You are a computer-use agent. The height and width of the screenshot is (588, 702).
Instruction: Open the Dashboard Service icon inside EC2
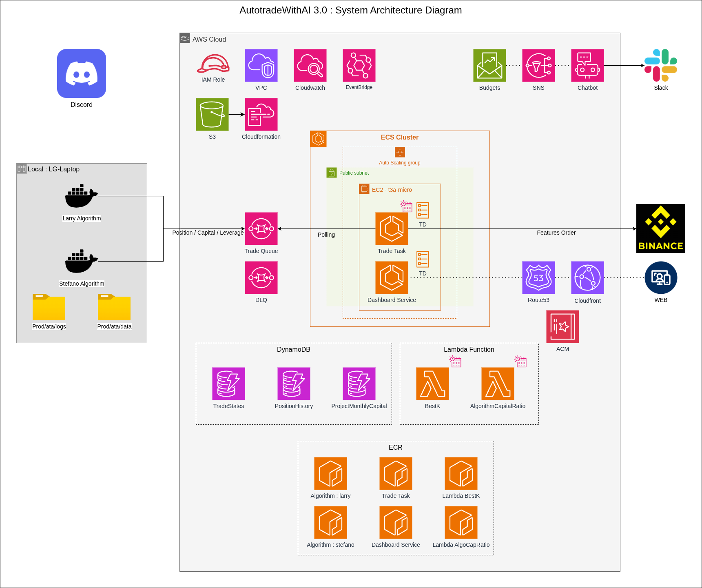pos(392,278)
